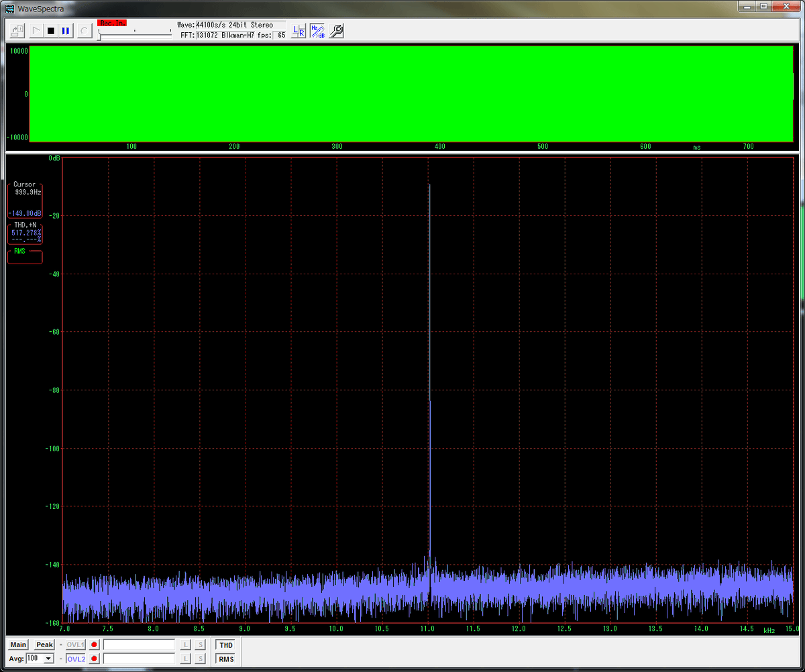Click the S save button for OVL1
This screenshot has width=805, height=672.
click(x=200, y=645)
